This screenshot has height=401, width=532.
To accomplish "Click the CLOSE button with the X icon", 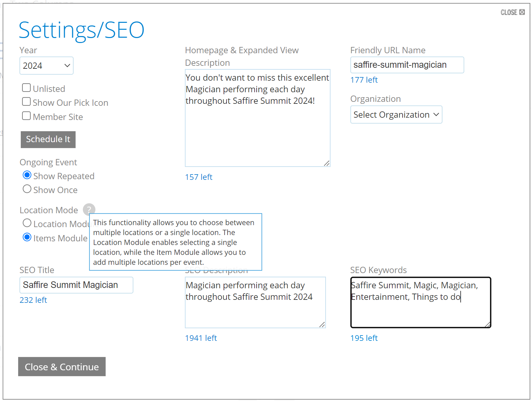I will pos(513,12).
